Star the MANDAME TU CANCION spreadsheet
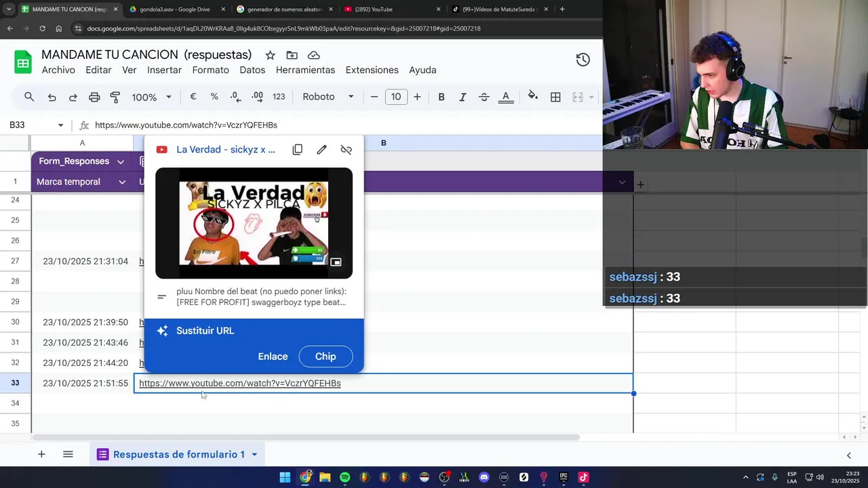The height and width of the screenshot is (488, 868). (x=270, y=55)
